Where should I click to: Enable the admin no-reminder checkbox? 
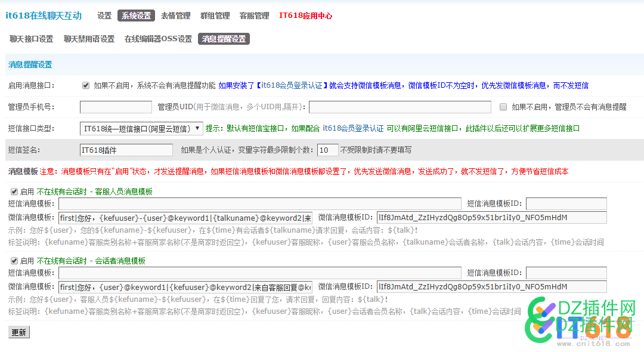tap(503, 106)
